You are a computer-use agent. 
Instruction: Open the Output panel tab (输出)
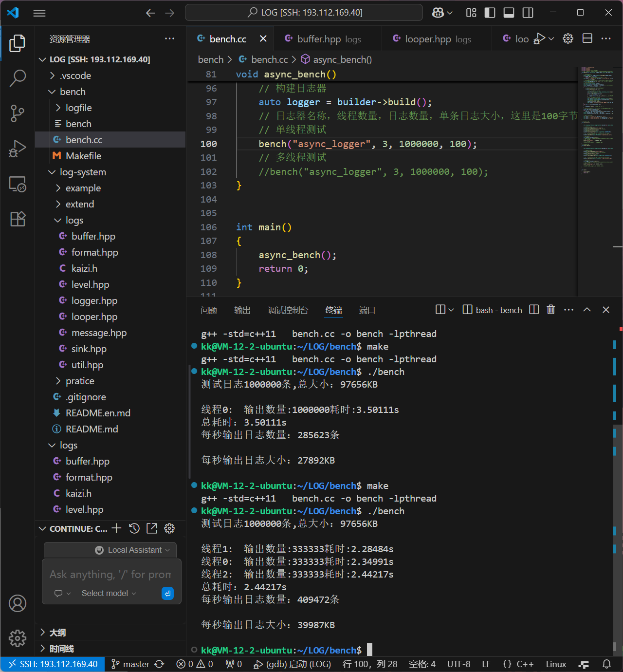(x=242, y=310)
